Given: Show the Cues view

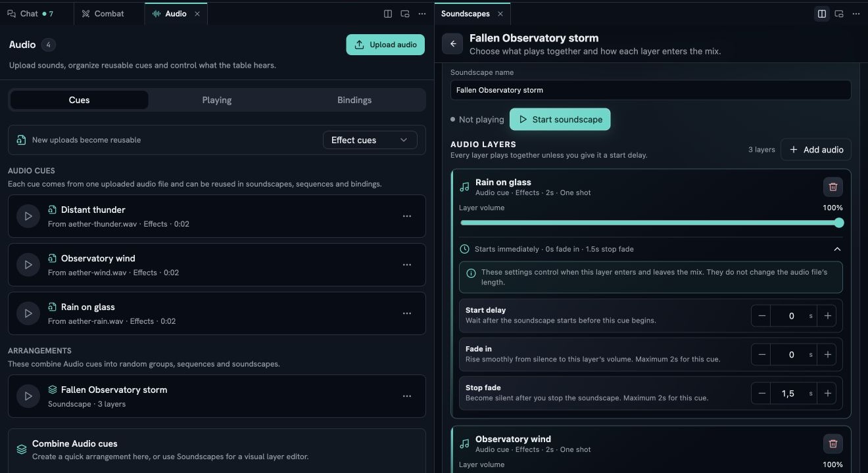Looking at the screenshot, I should tap(79, 100).
